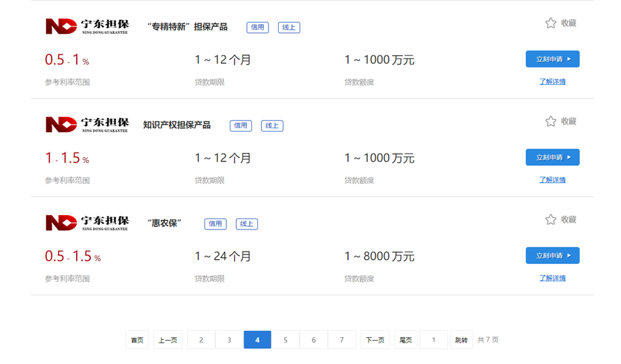Viewport: 621px width, 364px height.
Task: Go to previous page with 上一页
Action: [168, 340]
